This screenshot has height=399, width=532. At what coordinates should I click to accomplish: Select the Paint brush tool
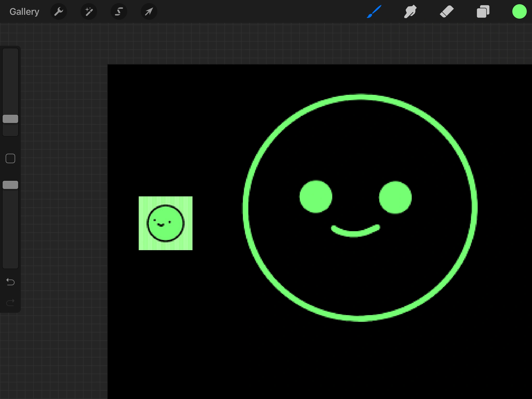pos(374,11)
